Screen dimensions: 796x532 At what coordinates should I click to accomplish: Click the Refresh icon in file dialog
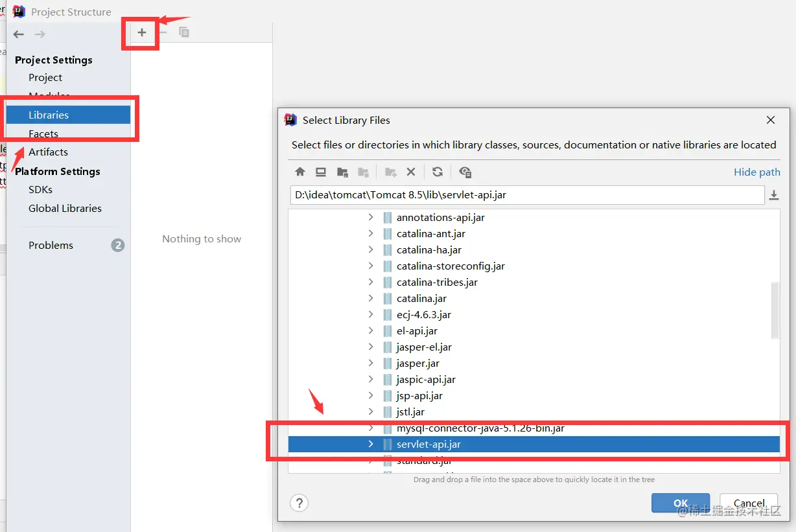[x=438, y=172]
